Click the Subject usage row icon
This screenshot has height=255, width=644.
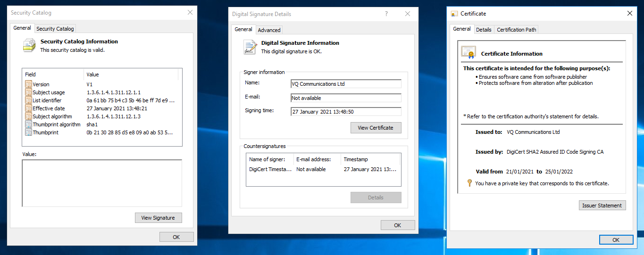[28, 92]
